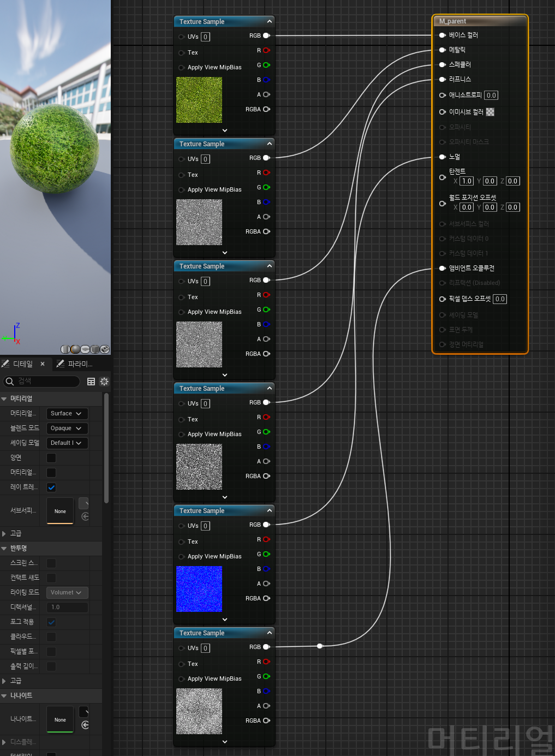Viewport: 555px width, 756px height.
Task: Click 이미시브 컬러 input pin
Action: point(443,112)
